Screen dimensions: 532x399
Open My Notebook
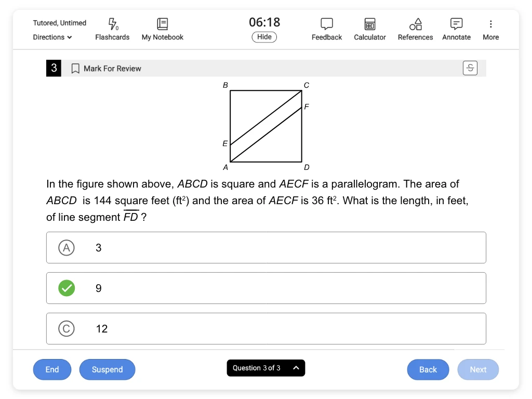tap(162, 29)
